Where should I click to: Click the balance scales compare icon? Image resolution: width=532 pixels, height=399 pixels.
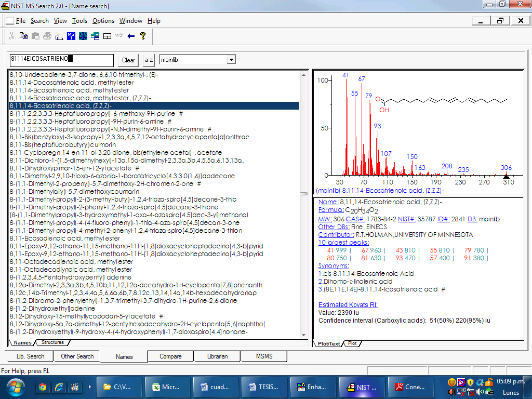pos(83,36)
